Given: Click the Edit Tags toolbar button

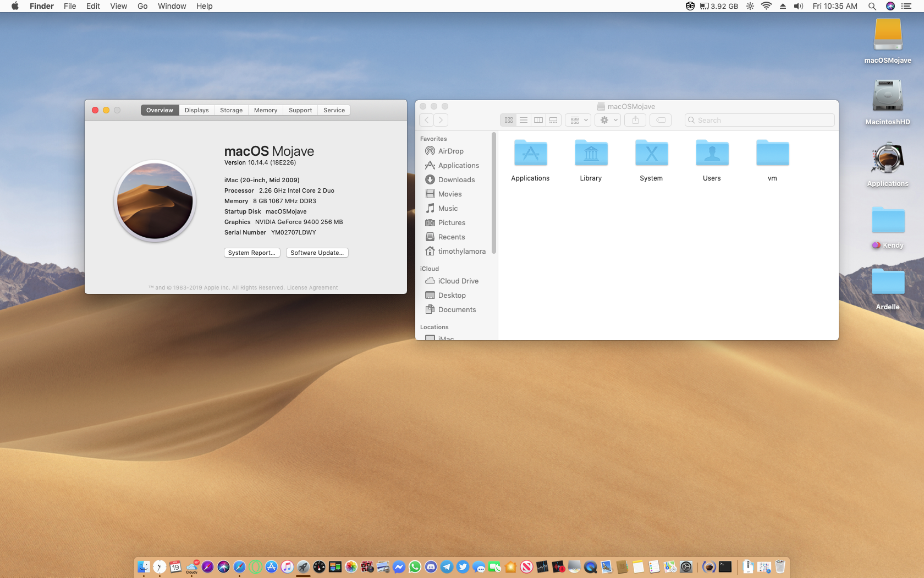Looking at the screenshot, I should click(661, 120).
